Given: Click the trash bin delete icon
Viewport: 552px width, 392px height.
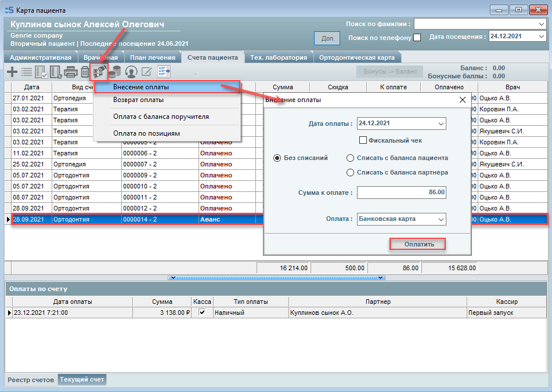Looking at the screenshot, I should pyautogui.click(x=85, y=72).
